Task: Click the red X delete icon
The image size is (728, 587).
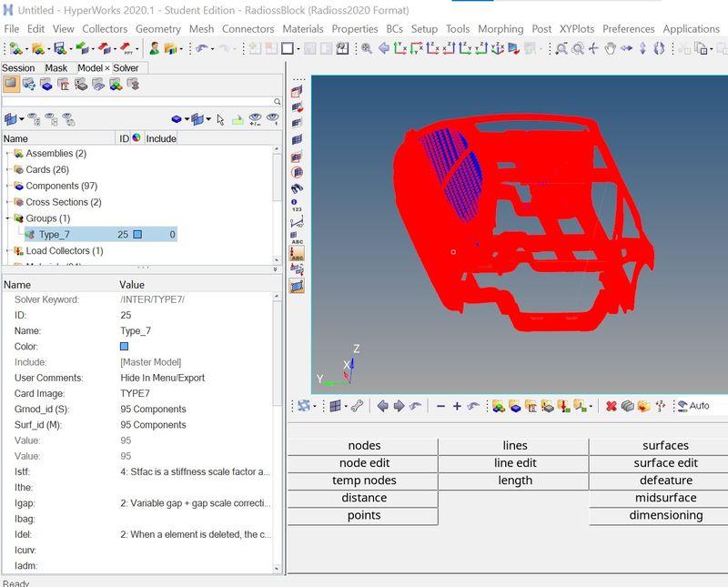Action: pos(611,406)
